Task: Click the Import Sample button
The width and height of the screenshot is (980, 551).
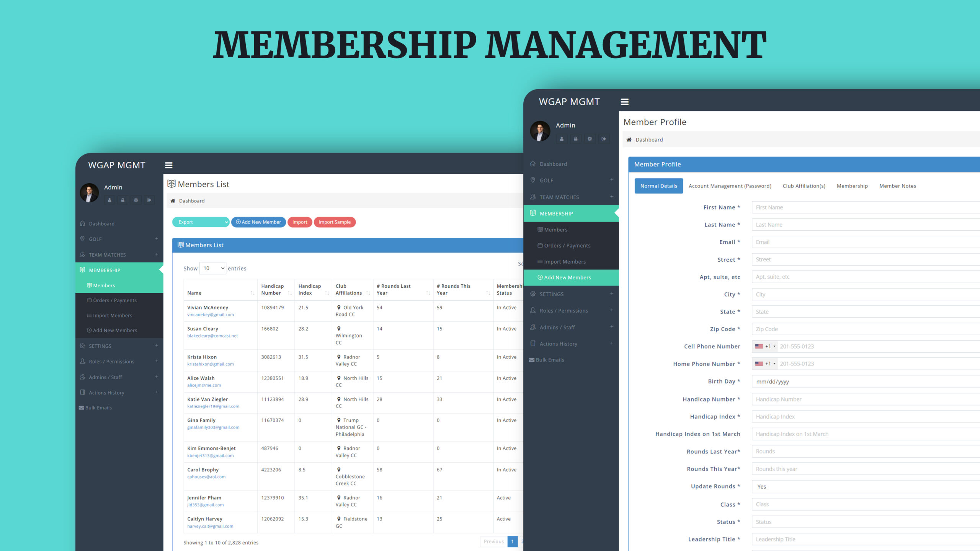Action: [334, 222]
